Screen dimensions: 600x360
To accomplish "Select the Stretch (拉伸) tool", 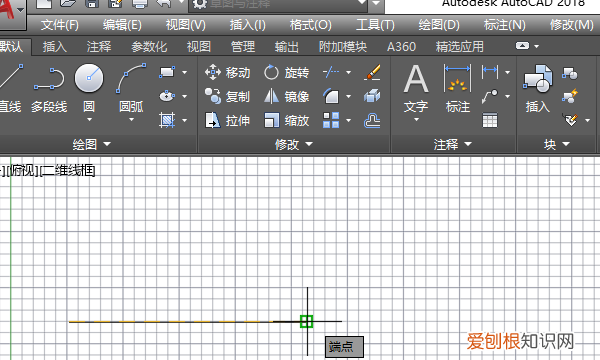I will click(x=227, y=121).
